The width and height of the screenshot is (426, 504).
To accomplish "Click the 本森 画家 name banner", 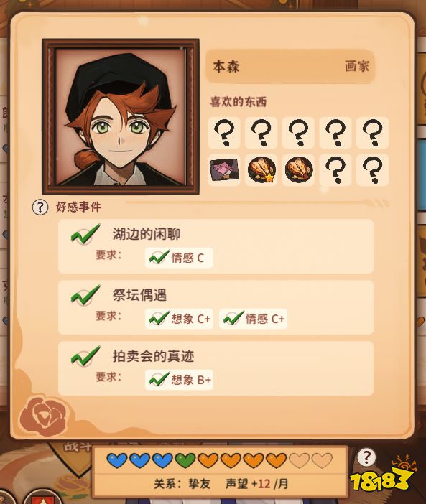I will [x=290, y=67].
